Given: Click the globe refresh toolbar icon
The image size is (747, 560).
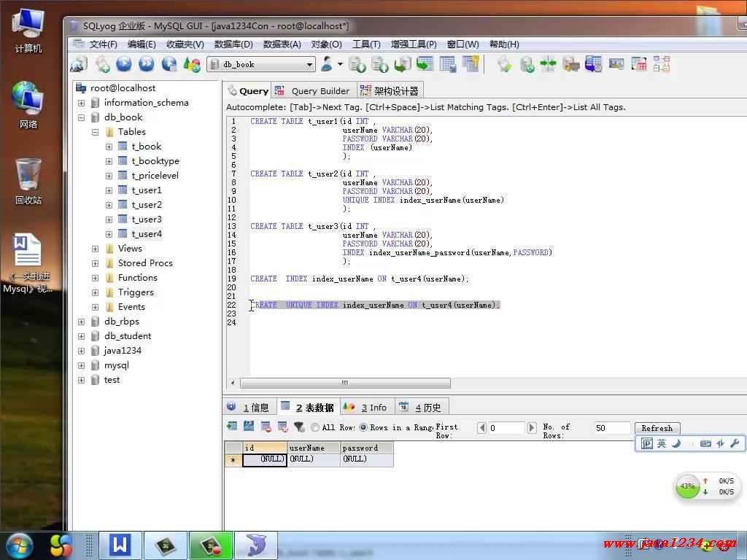Looking at the screenshot, I should click(169, 64).
